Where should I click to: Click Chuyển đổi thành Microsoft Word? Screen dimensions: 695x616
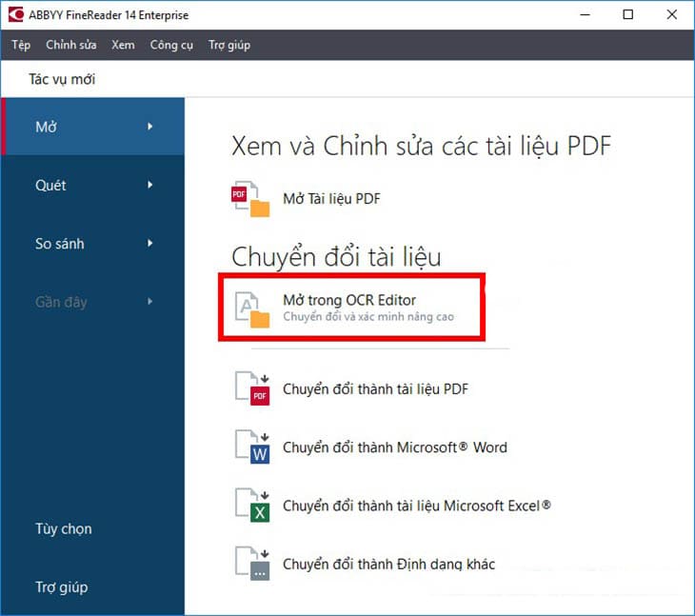click(395, 447)
